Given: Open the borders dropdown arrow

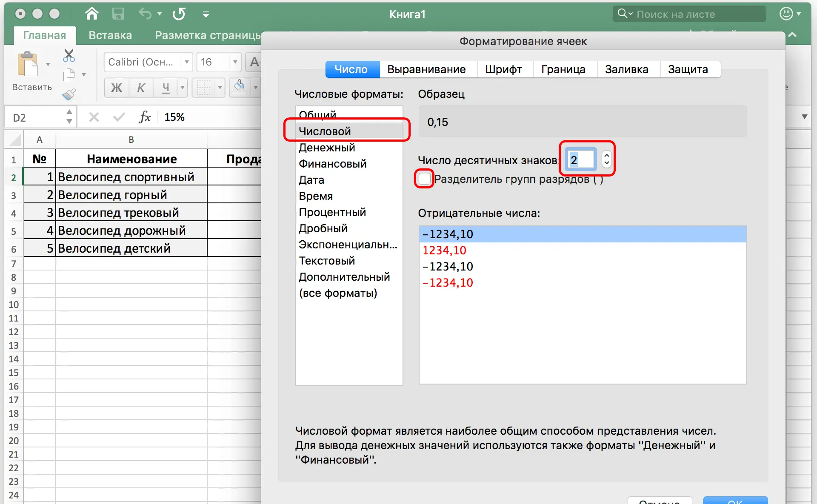Looking at the screenshot, I should (220, 88).
